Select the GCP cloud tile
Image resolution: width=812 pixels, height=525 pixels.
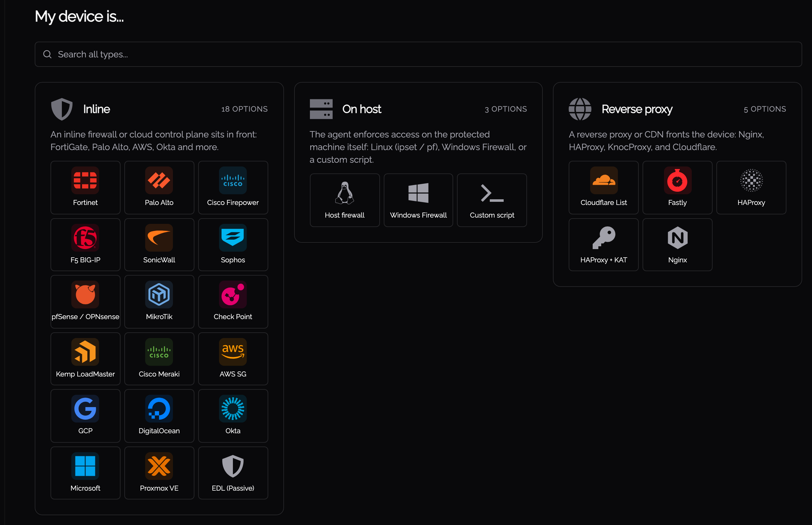[x=85, y=416]
